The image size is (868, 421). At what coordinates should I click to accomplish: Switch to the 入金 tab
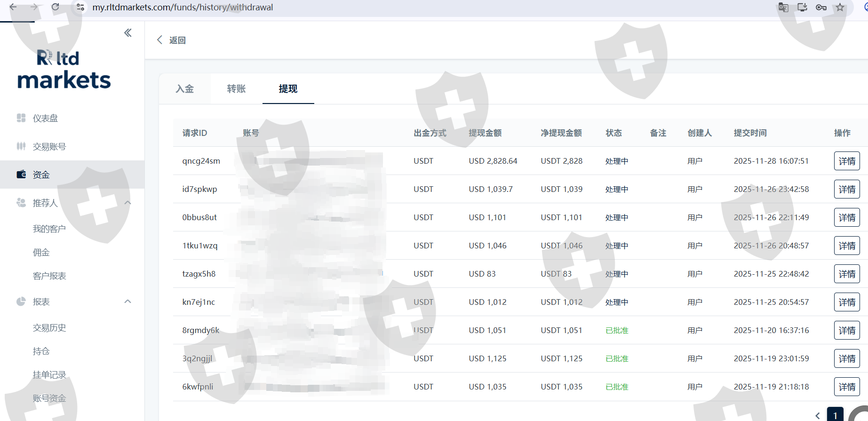[x=185, y=89]
